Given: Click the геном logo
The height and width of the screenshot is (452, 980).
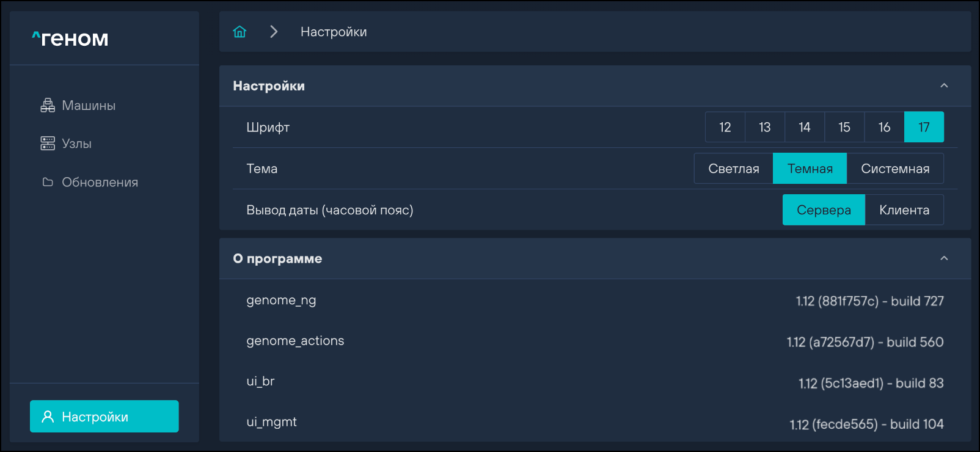Looking at the screenshot, I should pos(70,38).
